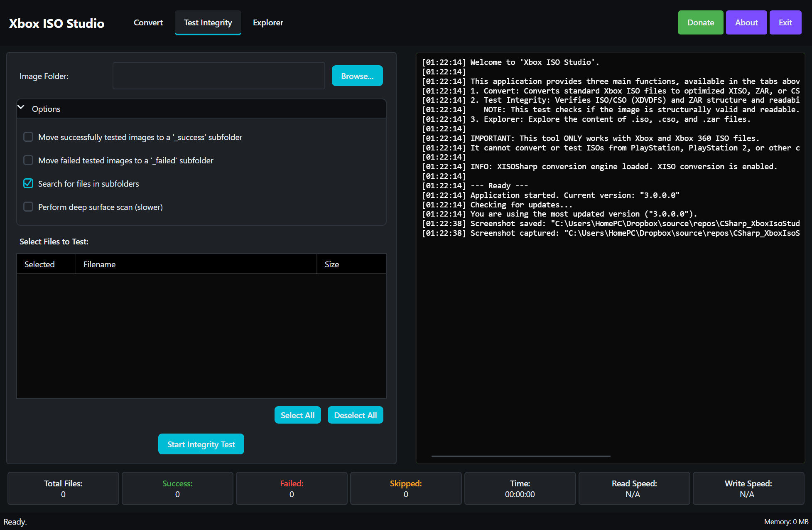Click the Image Folder path field
812x530 pixels.
pyautogui.click(x=219, y=76)
